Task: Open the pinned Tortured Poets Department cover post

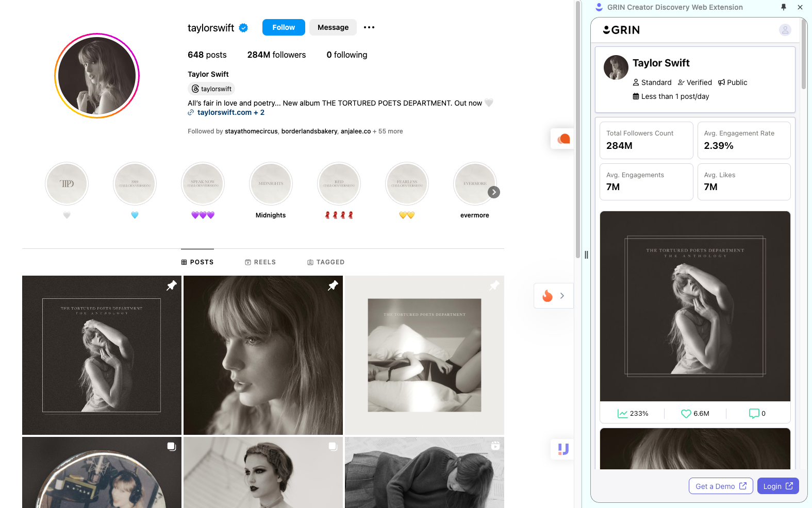Action: pyautogui.click(x=424, y=355)
